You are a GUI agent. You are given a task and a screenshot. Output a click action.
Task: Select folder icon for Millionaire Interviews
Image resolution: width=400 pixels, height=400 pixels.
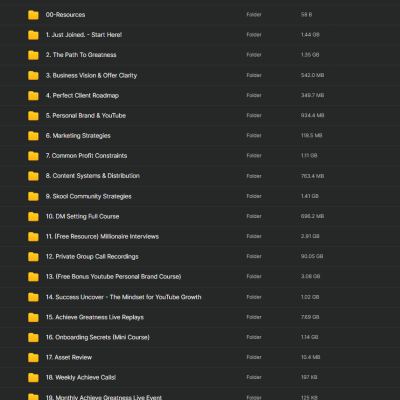click(x=33, y=237)
